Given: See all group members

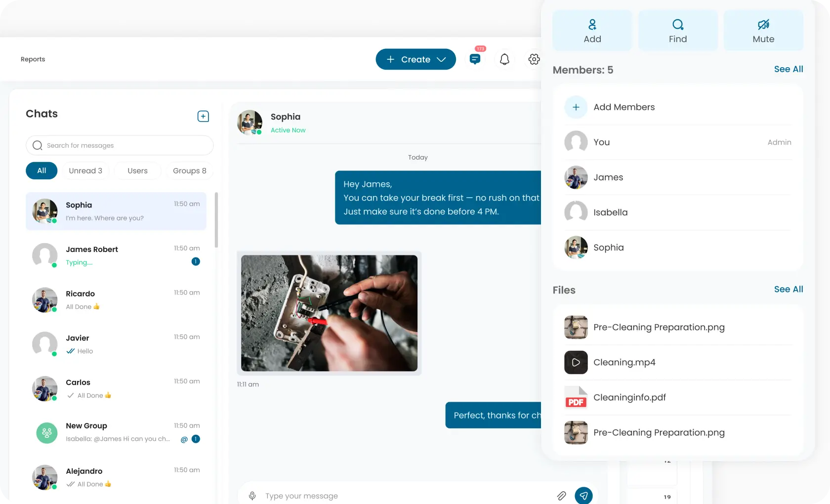Looking at the screenshot, I should (x=788, y=69).
